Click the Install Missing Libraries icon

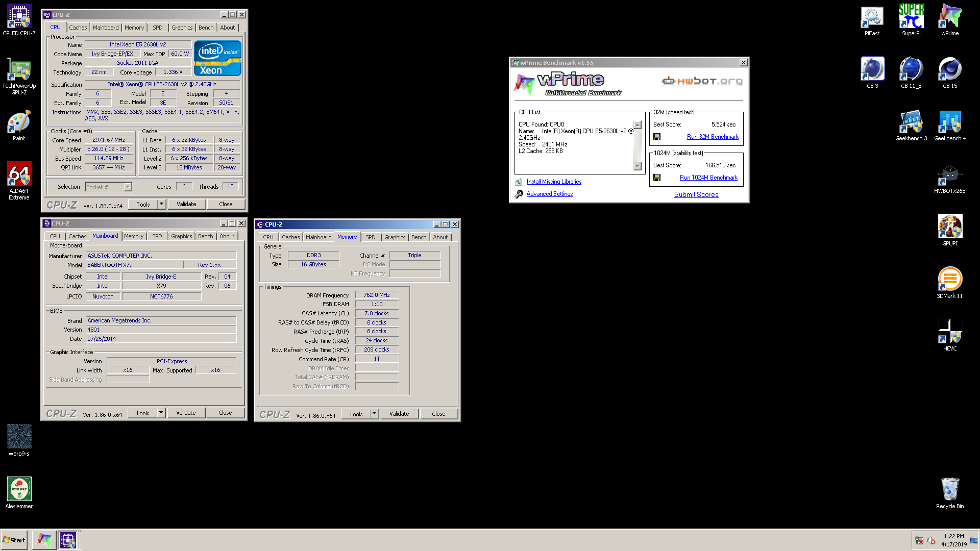click(519, 182)
